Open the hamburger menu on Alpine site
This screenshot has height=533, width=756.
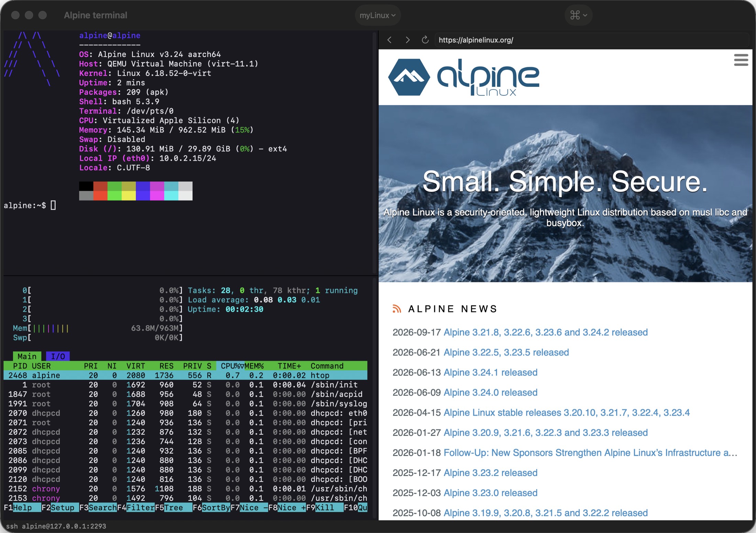pyautogui.click(x=741, y=60)
